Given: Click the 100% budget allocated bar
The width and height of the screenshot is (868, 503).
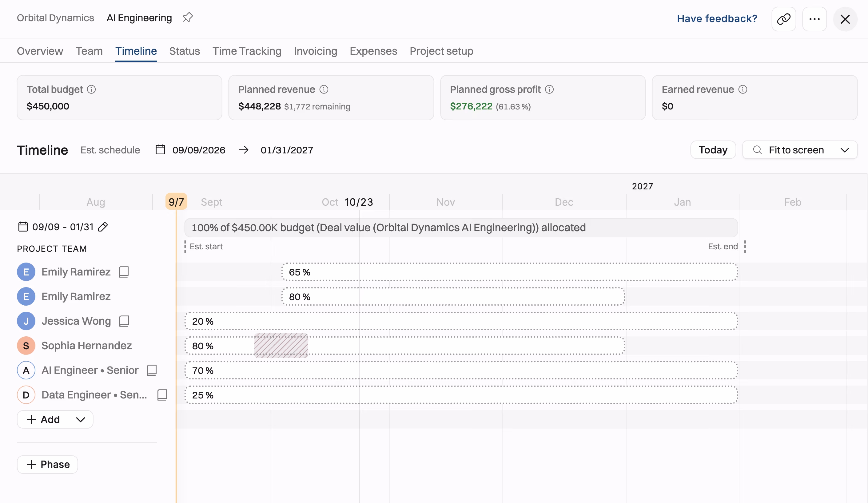Looking at the screenshot, I should (x=461, y=228).
